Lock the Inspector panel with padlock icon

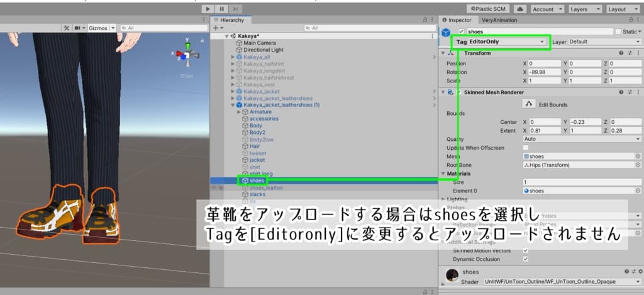coord(631,19)
